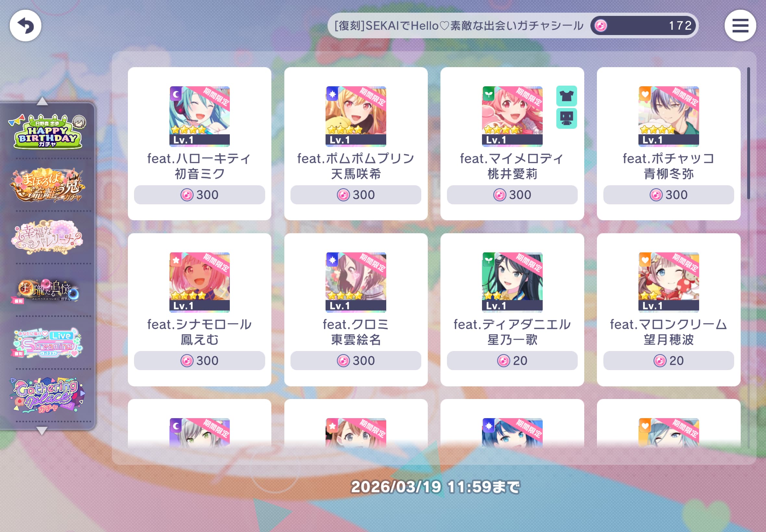Select the Live Streaming gacha banner
Viewport: 766px width, 532px height.
[47, 343]
